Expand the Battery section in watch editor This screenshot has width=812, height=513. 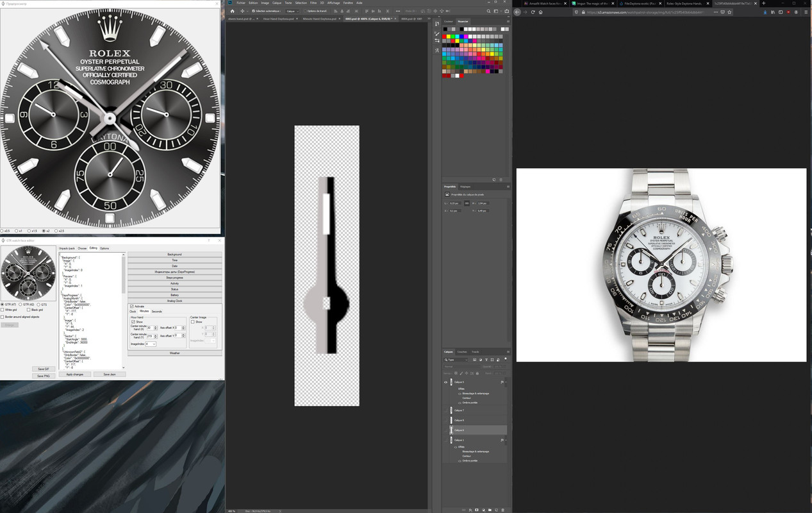(175, 295)
